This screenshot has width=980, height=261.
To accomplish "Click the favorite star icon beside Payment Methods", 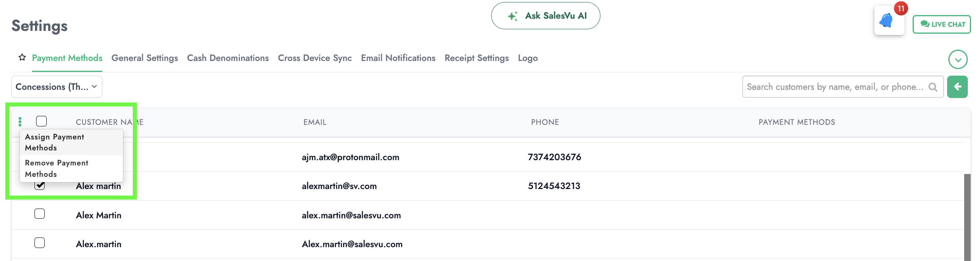I will [x=22, y=58].
